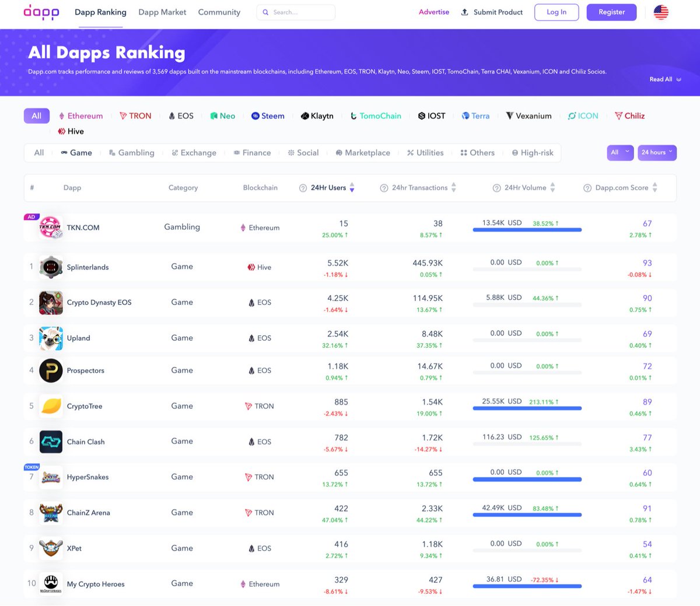Select Finance category filter
The width and height of the screenshot is (700, 606).
coord(252,153)
